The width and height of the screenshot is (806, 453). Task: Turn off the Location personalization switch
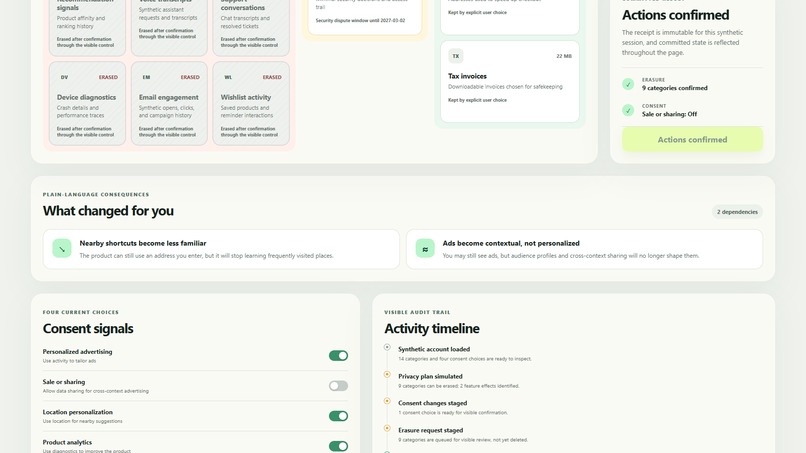[x=338, y=415]
